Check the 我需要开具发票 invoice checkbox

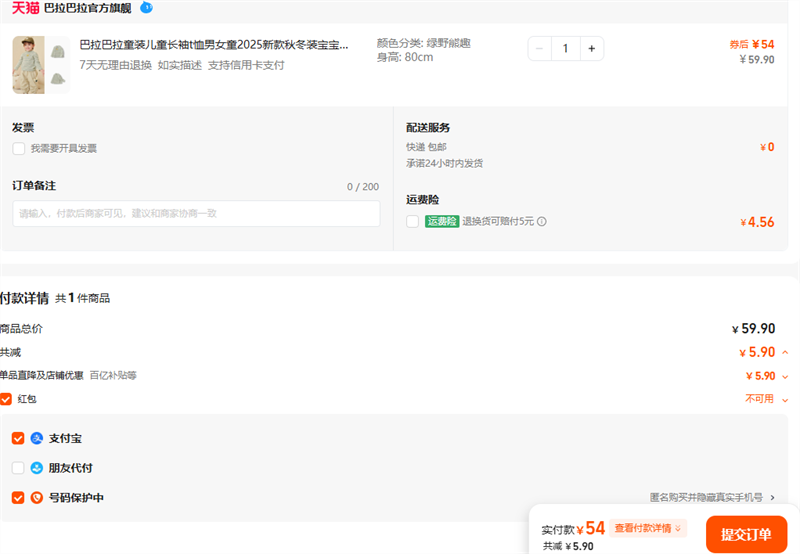point(19,148)
